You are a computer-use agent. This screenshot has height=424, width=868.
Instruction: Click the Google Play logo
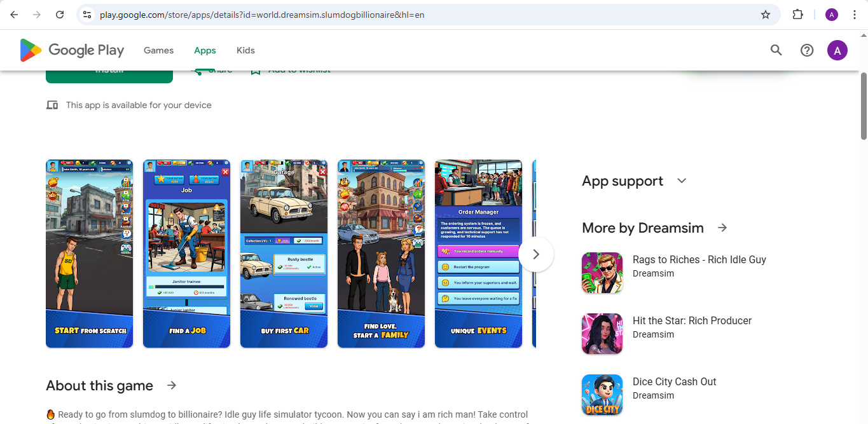(x=71, y=50)
